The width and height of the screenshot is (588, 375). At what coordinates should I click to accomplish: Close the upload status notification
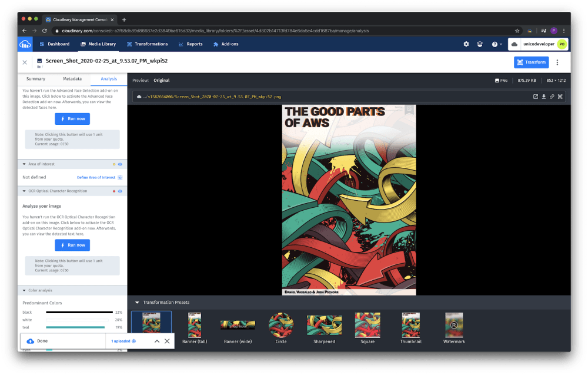(167, 341)
